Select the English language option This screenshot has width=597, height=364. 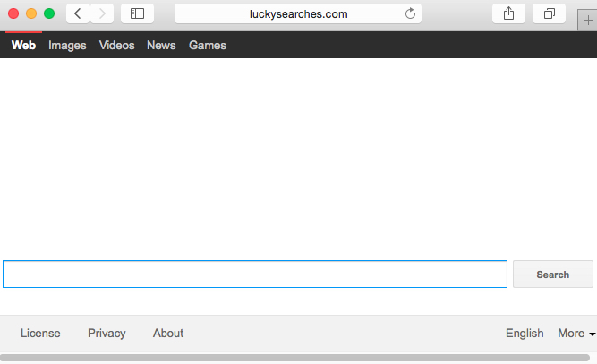click(525, 334)
